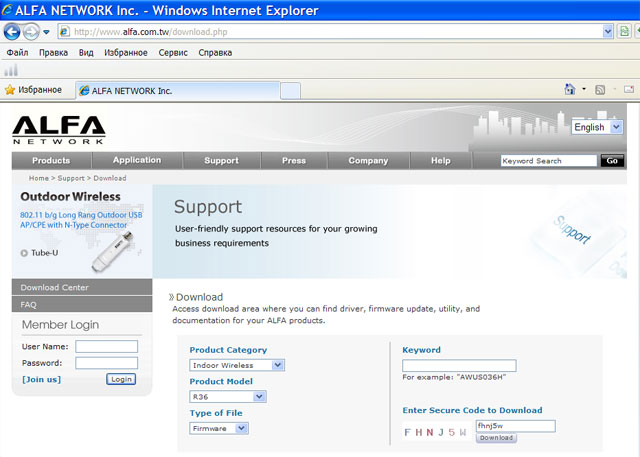
Task: Click the Read mail icon
Action: [x=629, y=89]
